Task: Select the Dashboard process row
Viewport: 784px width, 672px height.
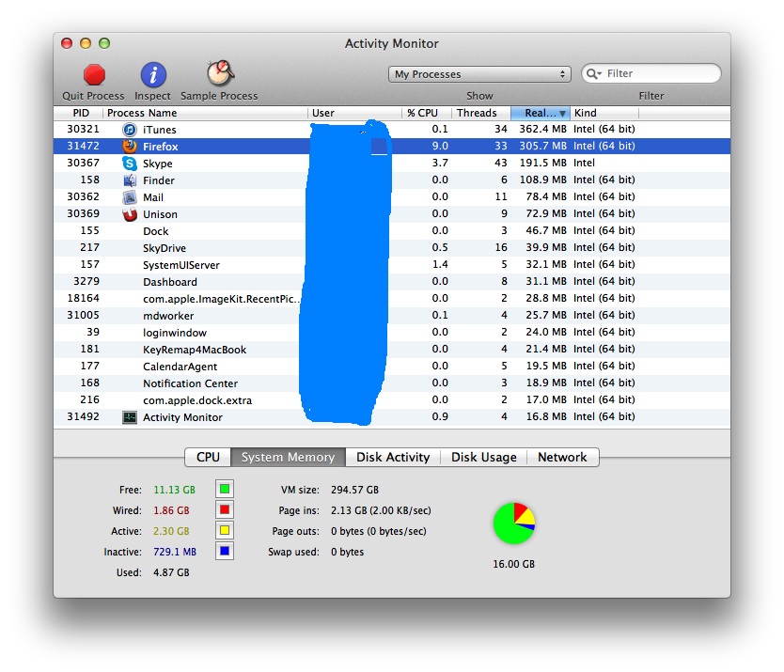Action: [391, 282]
